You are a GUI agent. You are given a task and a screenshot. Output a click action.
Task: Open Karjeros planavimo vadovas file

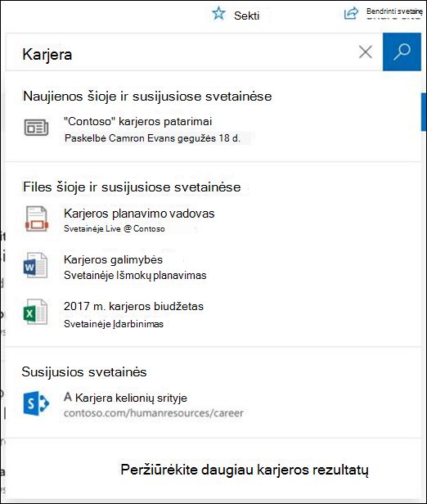coord(139,214)
